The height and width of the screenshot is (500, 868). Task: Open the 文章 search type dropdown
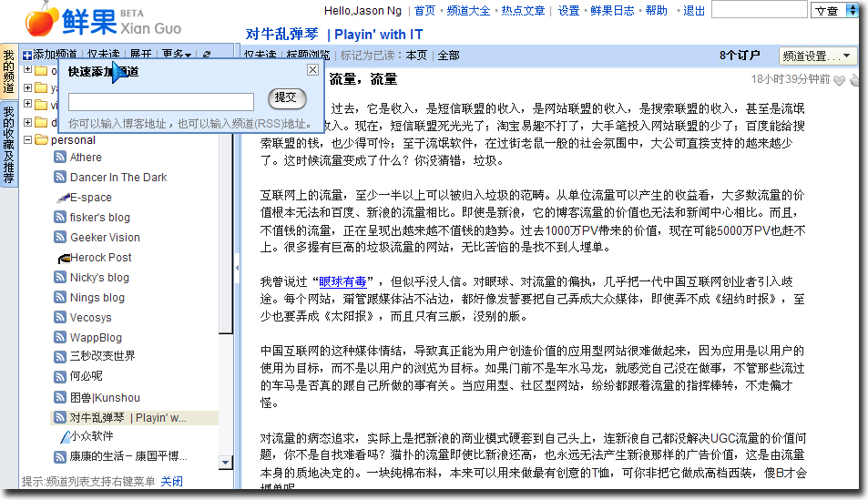[x=834, y=11]
